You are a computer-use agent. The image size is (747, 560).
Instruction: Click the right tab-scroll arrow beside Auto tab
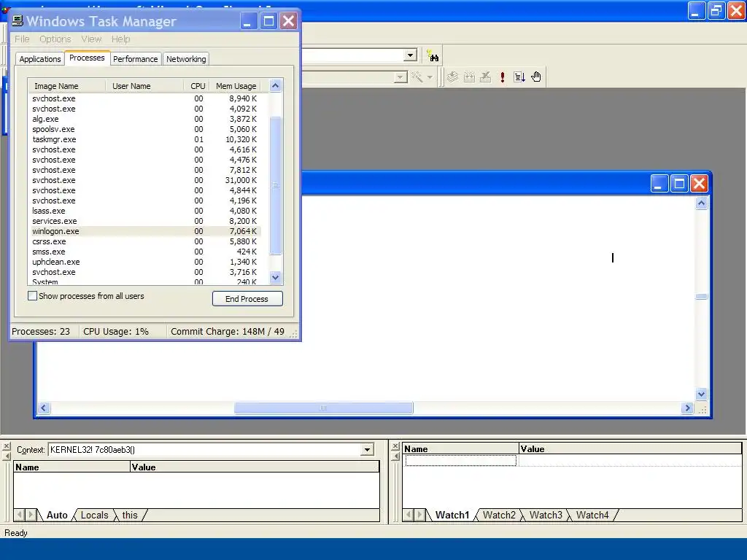click(x=31, y=515)
